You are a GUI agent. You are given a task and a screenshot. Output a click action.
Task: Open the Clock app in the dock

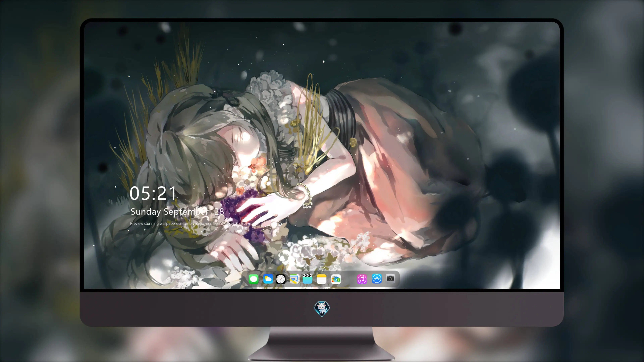(x=281, y=279)
